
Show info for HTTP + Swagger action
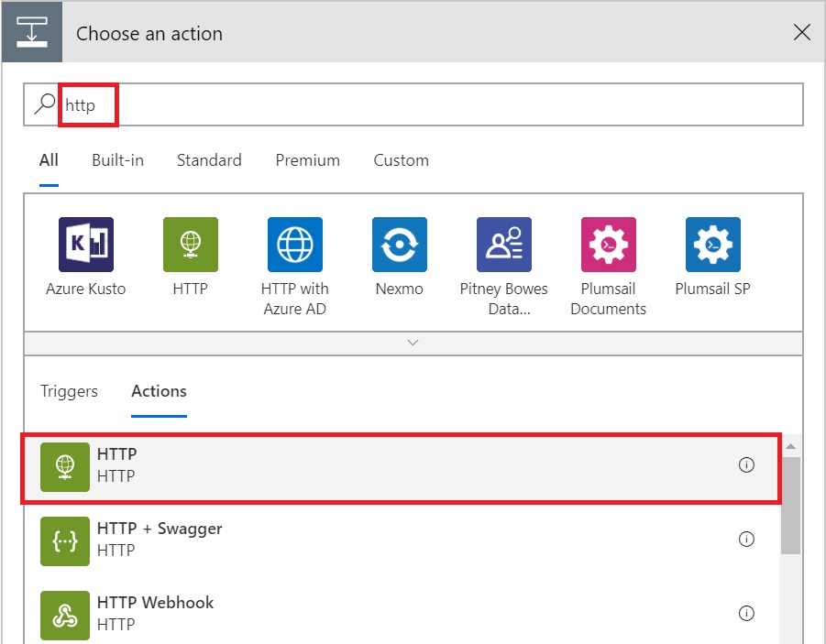[x=746, y=540]
